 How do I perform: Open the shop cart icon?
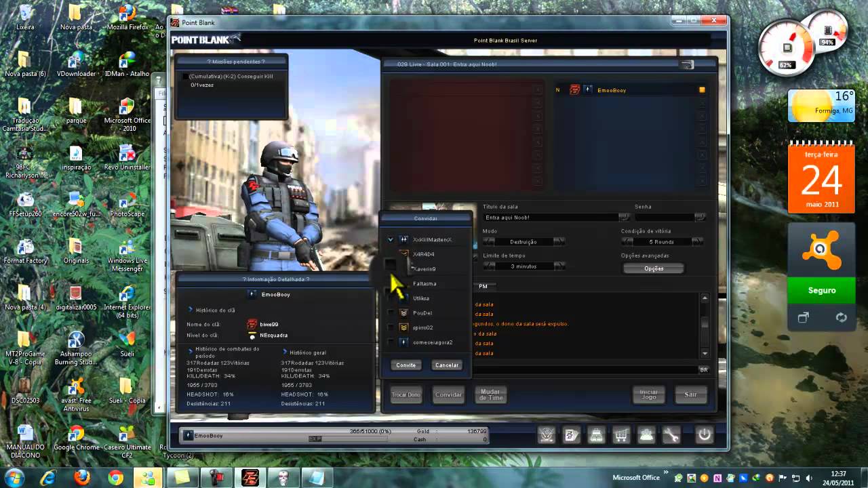click(621, 435)
